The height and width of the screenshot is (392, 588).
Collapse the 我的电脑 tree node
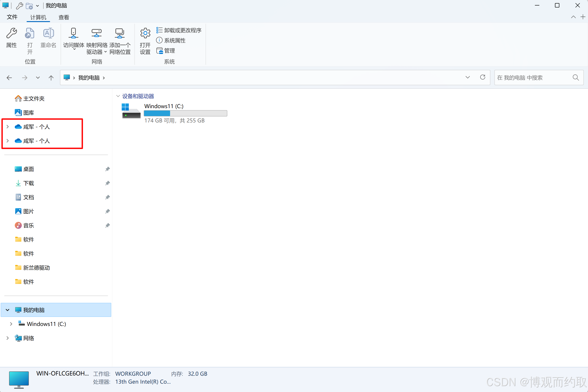(x=7, y=310)
